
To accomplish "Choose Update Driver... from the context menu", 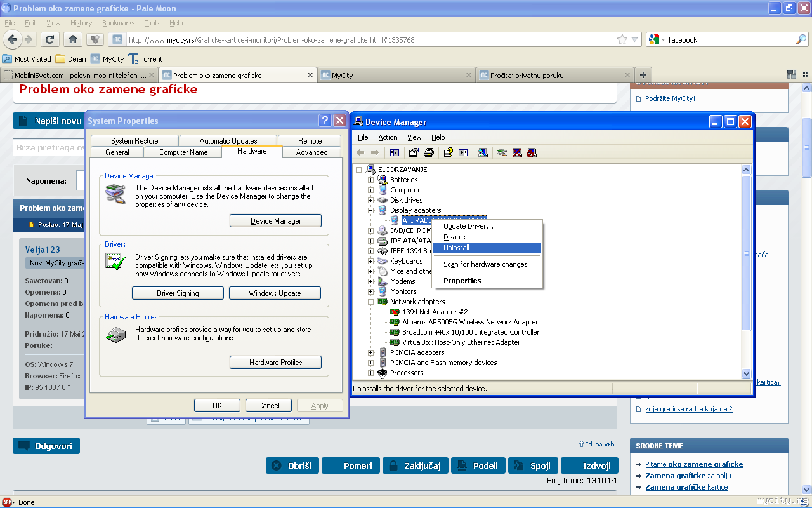I will (487, 226).
